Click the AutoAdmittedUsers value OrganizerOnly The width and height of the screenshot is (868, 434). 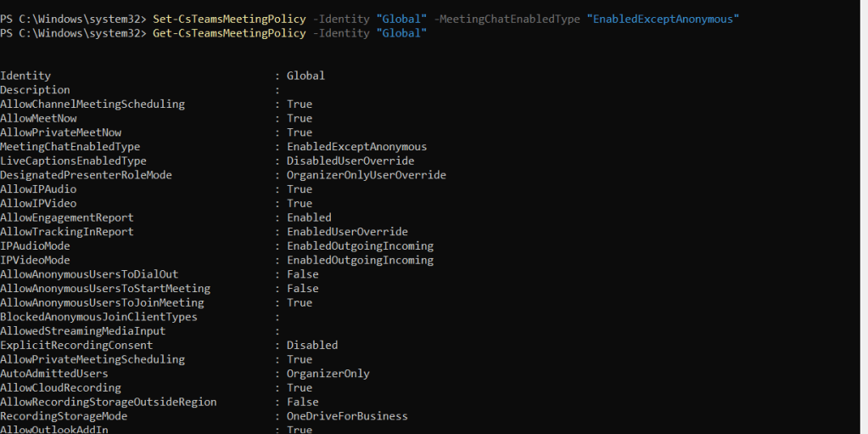(328, 374)
